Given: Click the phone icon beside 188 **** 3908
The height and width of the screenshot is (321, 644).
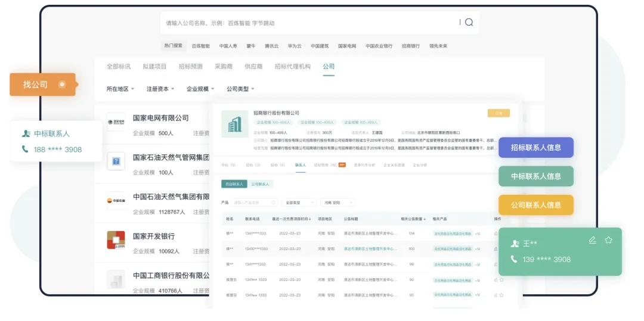Looking at the screenshot, I should [25, 149].
